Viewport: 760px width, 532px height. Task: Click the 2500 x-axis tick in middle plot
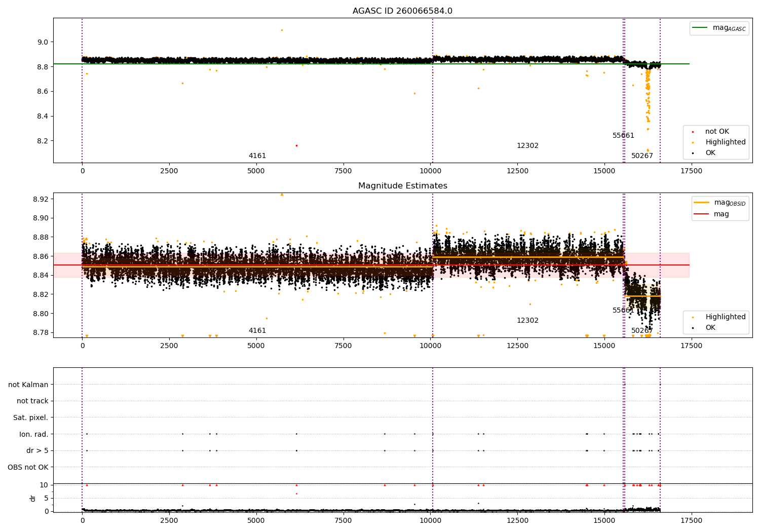coord(169,346)
